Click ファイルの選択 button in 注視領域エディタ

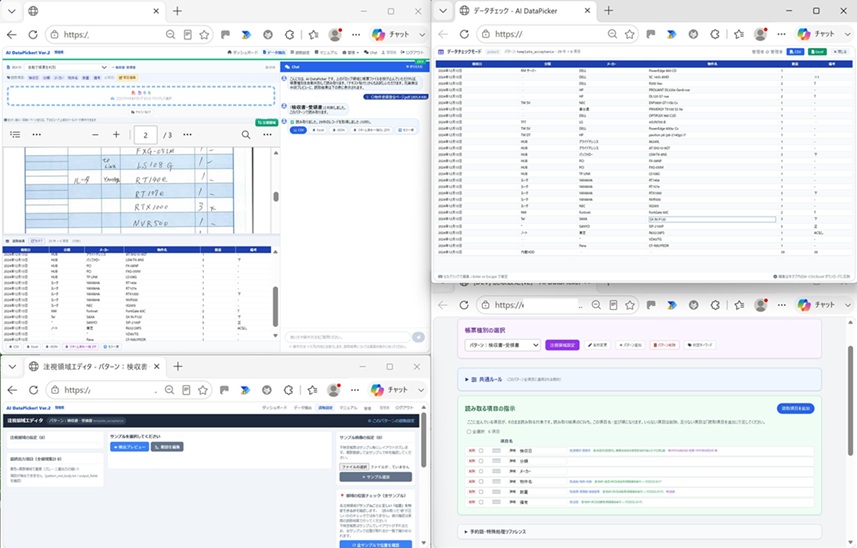tap(354, 467)
